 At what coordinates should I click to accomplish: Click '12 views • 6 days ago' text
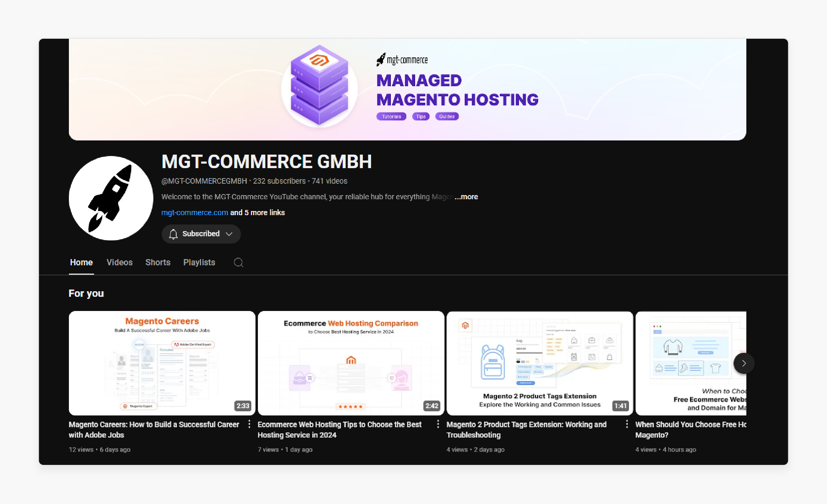coord(100,450)
